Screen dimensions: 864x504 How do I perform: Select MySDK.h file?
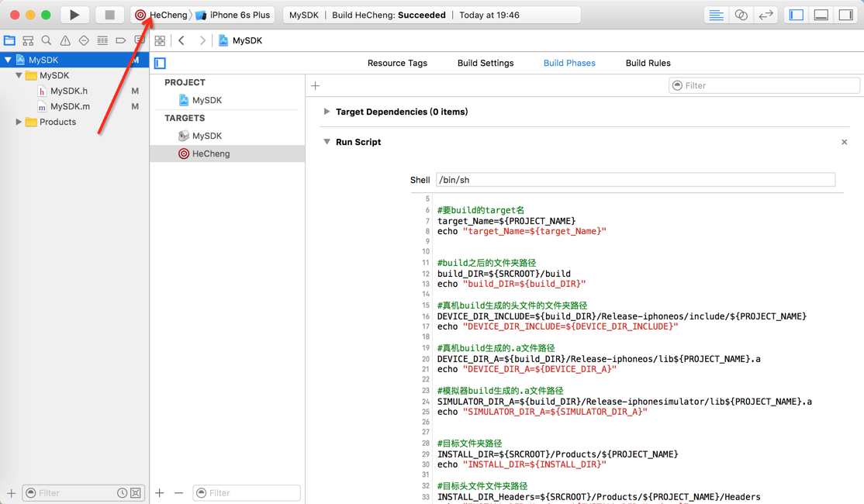point(69,91)
